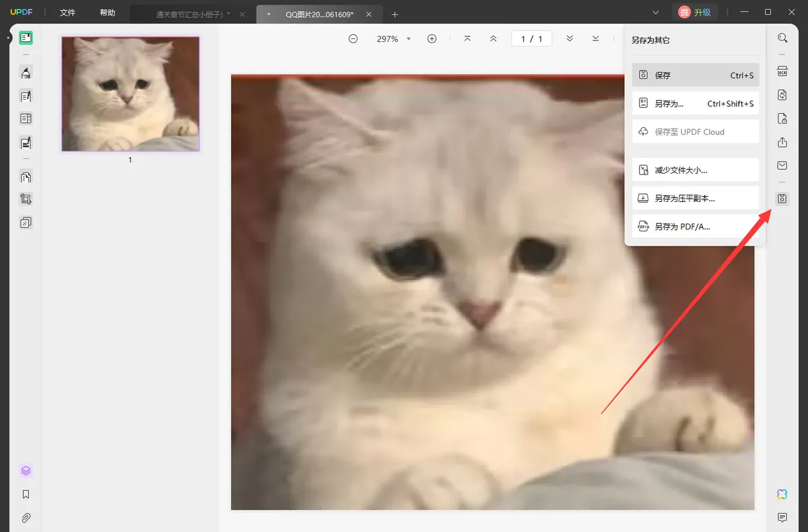The image size is (808, 532).
Task: Open the Page Tools watermark icon
Action: (x=26, y=222)
